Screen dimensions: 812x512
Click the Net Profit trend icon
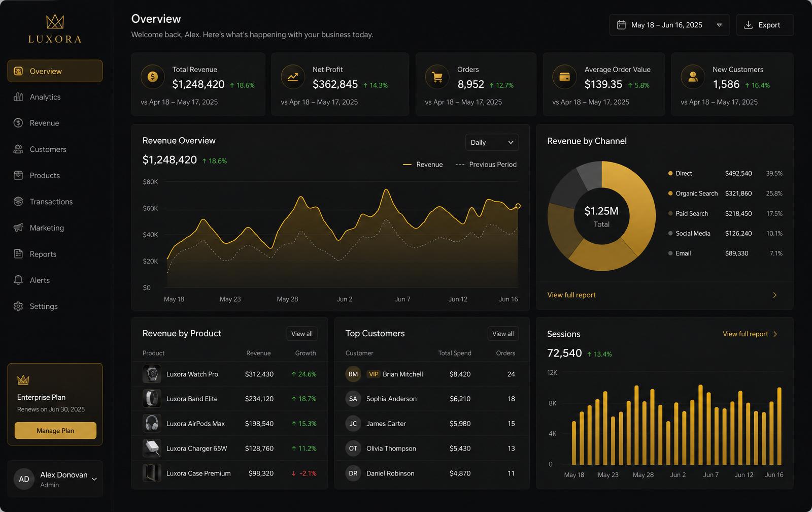point(293,77)
